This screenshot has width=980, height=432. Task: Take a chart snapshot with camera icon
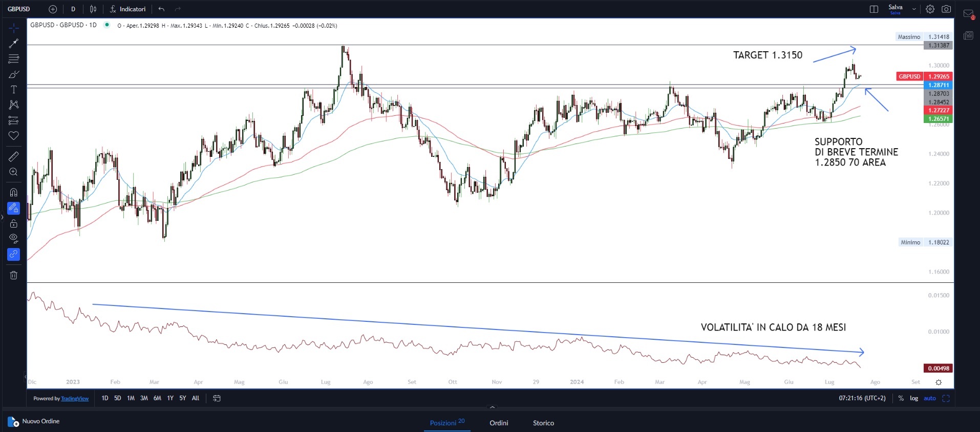[x=946, y=9]
